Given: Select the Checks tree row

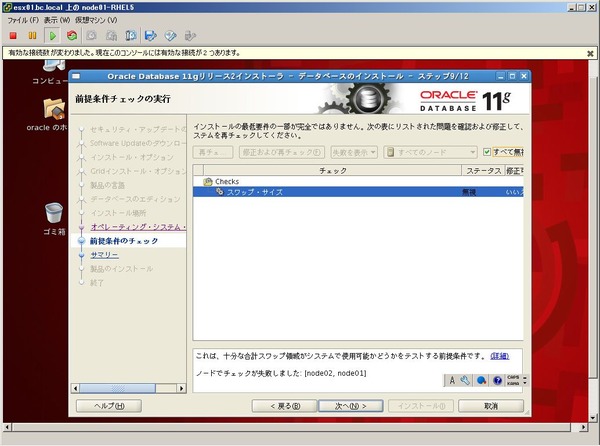Looking at the screenshot, I should (358, 181).
